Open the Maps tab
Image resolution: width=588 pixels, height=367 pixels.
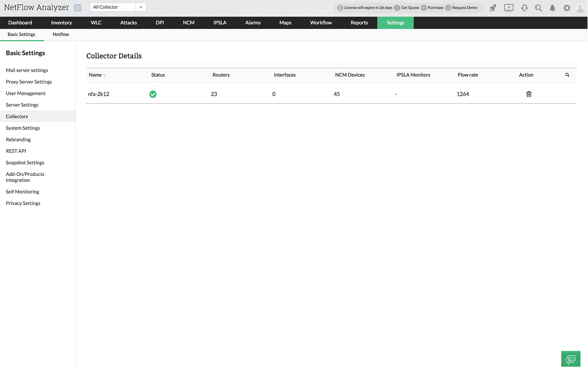coord(285,23)
